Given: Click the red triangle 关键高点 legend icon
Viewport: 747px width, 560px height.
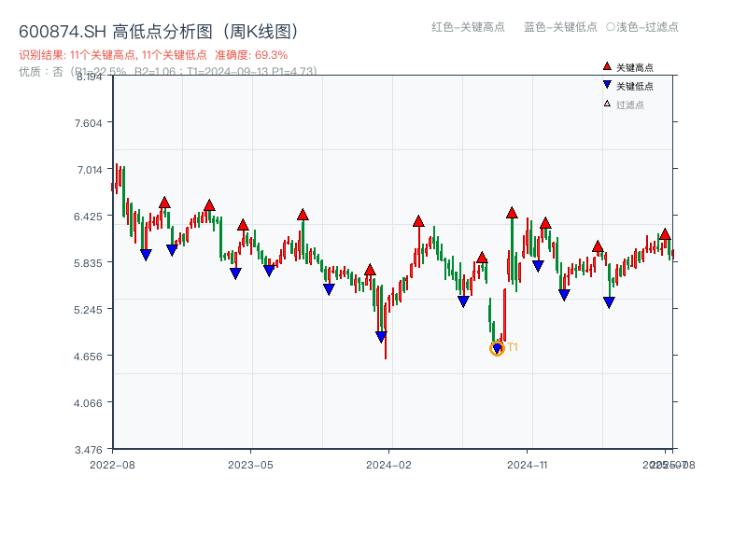Looking at the screenshot, I should (x=607, y=66).
